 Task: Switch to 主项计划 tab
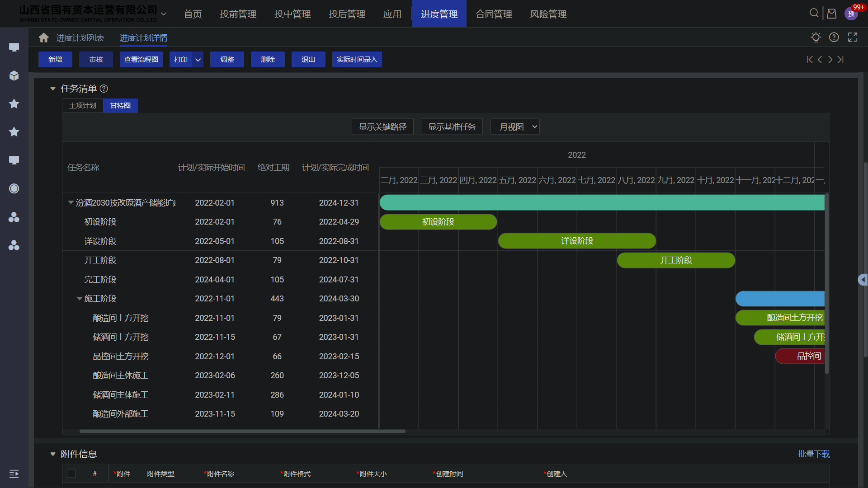[x=83, y=106]
